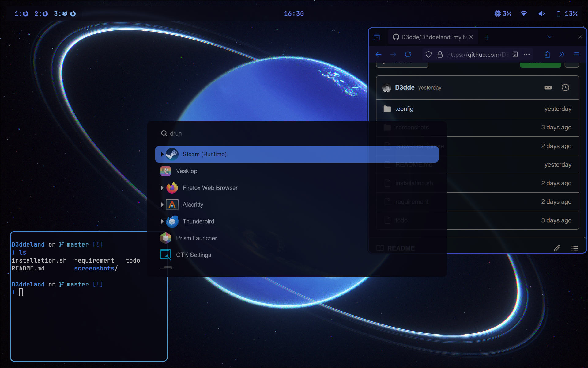This screenshot has width=588, height=368.
Task: Edit the README with the pencil icon
Action: coord(557,248)
